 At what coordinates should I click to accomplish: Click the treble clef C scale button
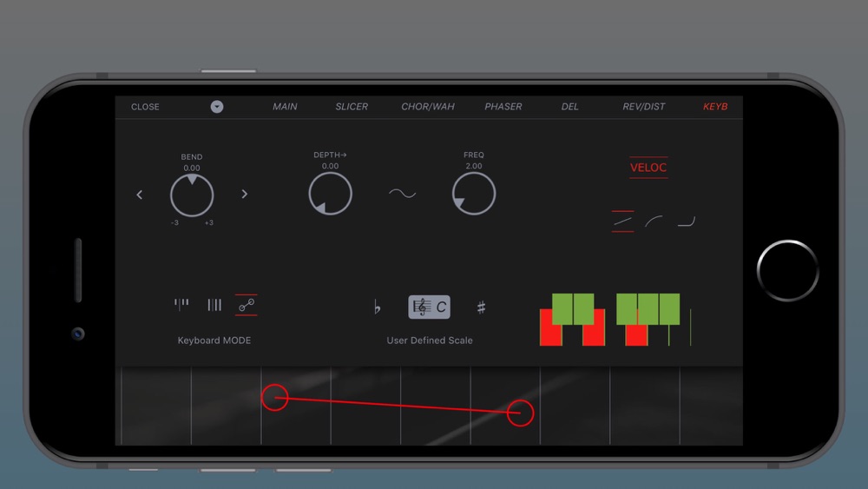[x=429, y=307]
